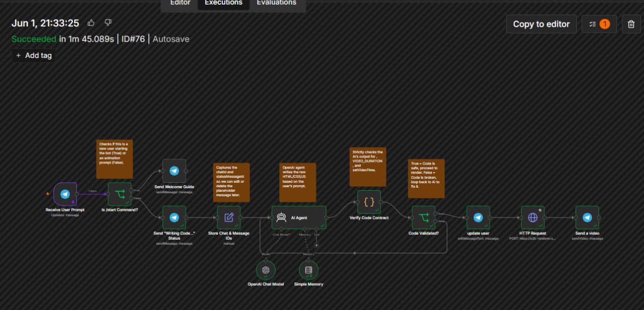
Task: Select the HTTP Request globe node
Action: pyautogui.click(x=533, y=217)
